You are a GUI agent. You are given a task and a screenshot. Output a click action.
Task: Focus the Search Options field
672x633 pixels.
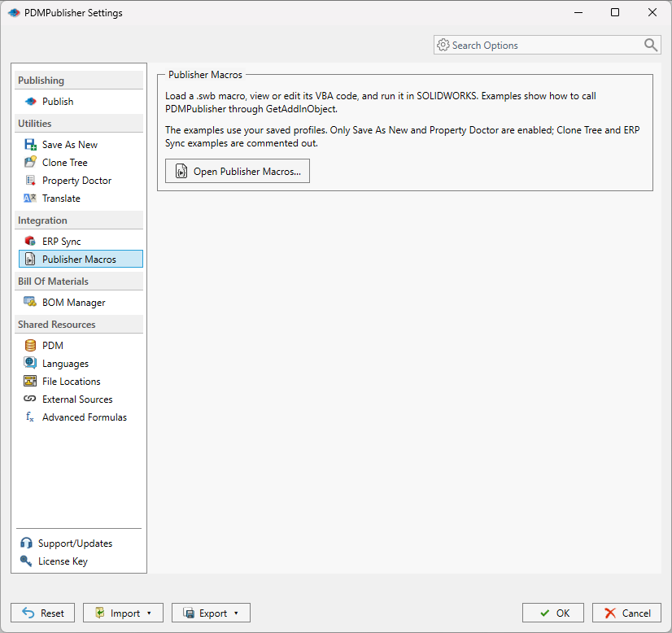(547, 45)
